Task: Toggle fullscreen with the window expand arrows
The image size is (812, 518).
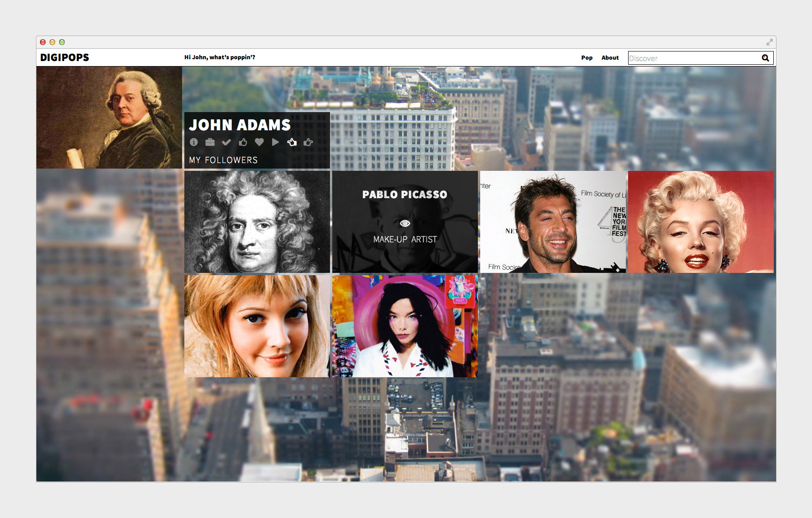Action: (769, 42)
